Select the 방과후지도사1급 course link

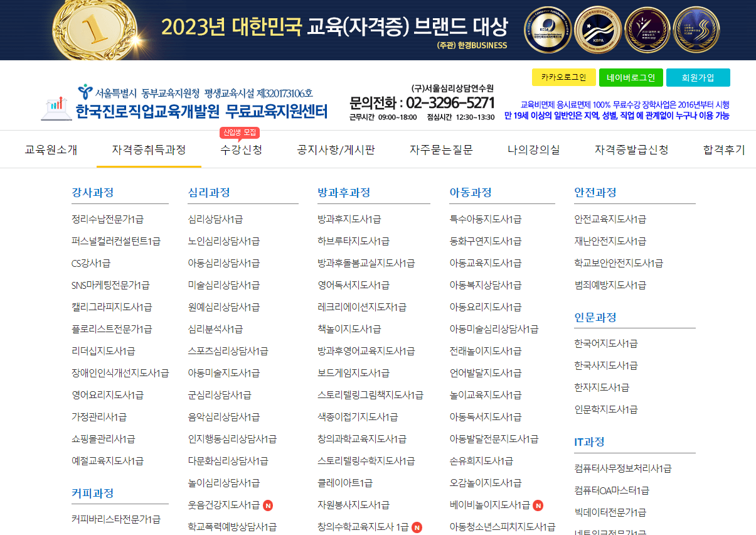point(350,219)
